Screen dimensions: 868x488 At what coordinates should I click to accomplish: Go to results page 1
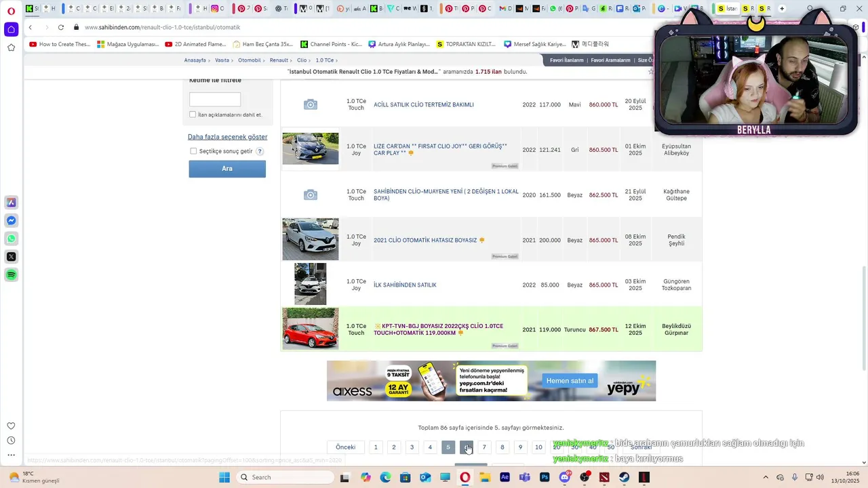point(376,447)
